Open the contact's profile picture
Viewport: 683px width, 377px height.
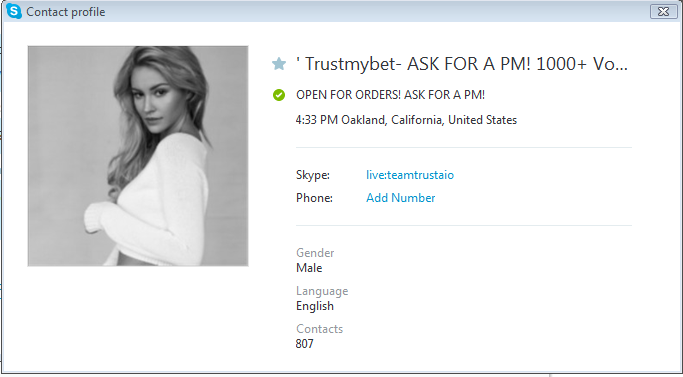tap(138, 156)
